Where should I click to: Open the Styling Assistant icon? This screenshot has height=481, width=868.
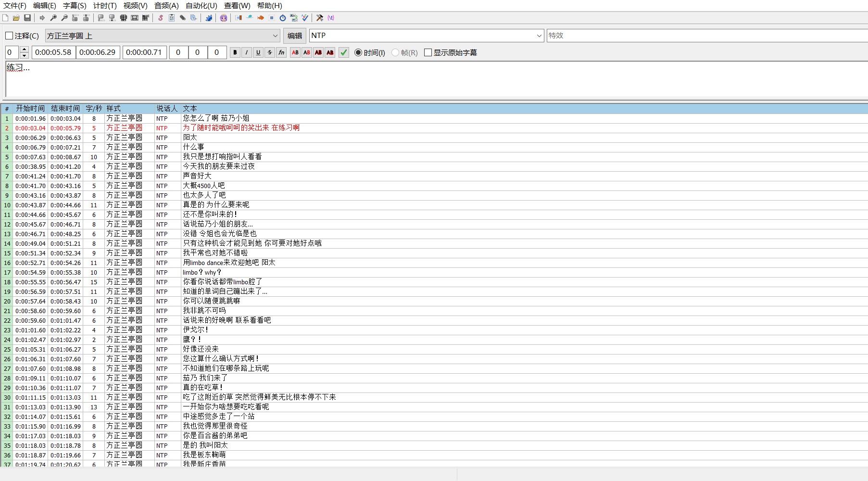pos(250,18)
